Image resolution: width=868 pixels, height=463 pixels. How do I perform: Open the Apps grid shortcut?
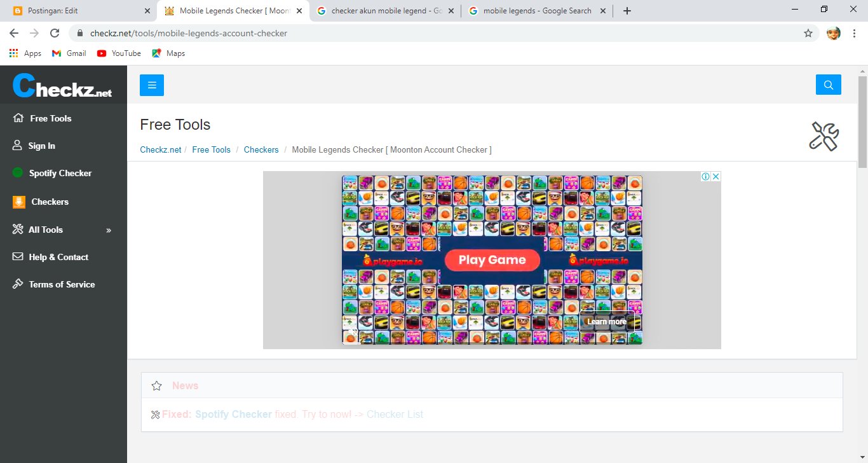[x=25, y=53]
